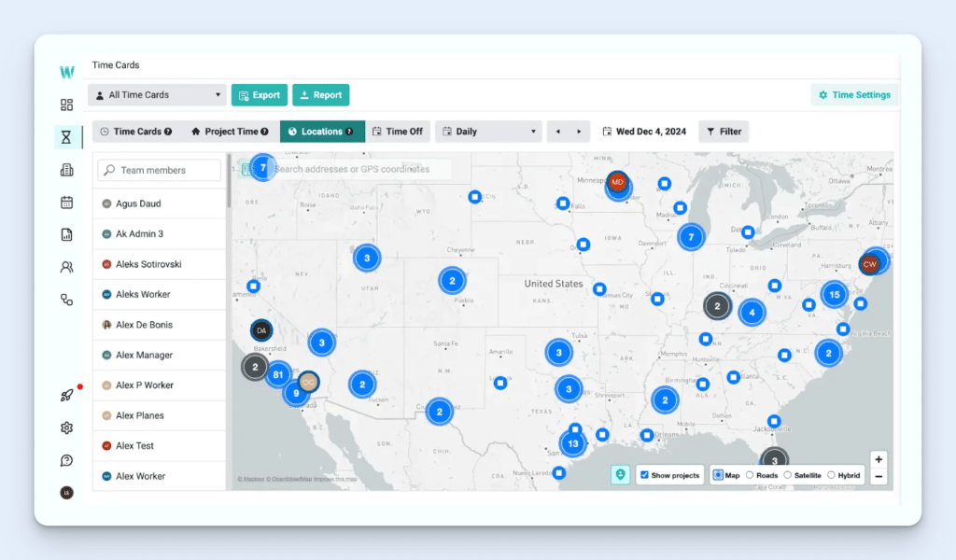The height and width of the screenshot is (560, 956).
Task: Select Alex Test in team list
Action: pos(159,445)
